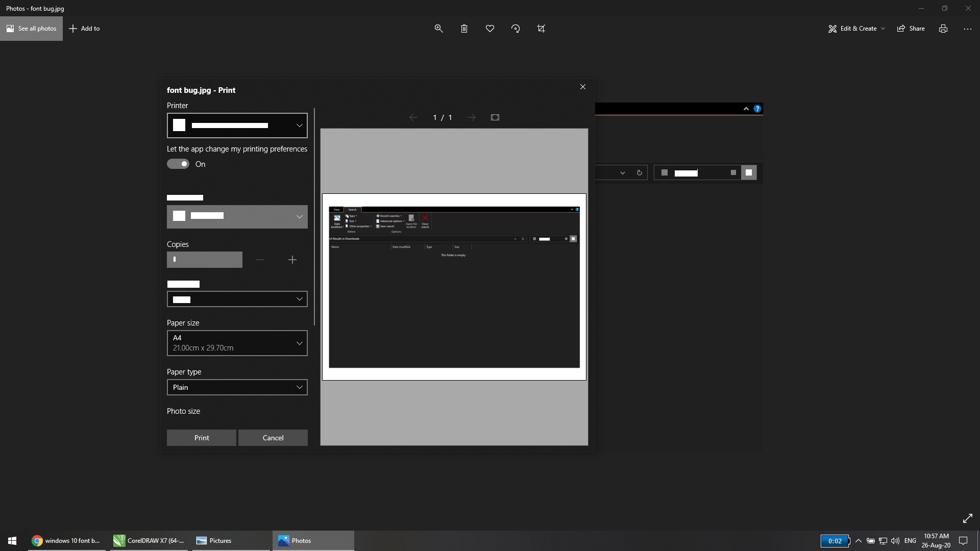980x551 pixels.
Task: Open the greyed dropdown above Copies
Action: tap(237, 216)
